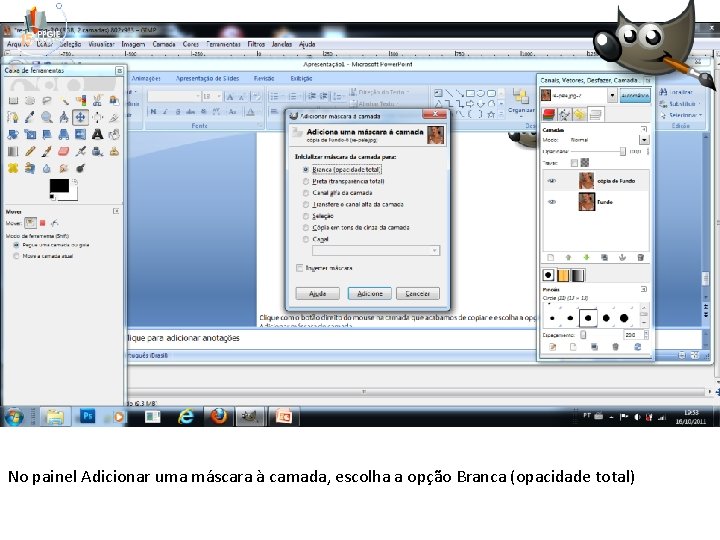Screen dimensions: 720x540
Task: Adjust the layer opacity slider handle
Action: click(x=622, y=152)
